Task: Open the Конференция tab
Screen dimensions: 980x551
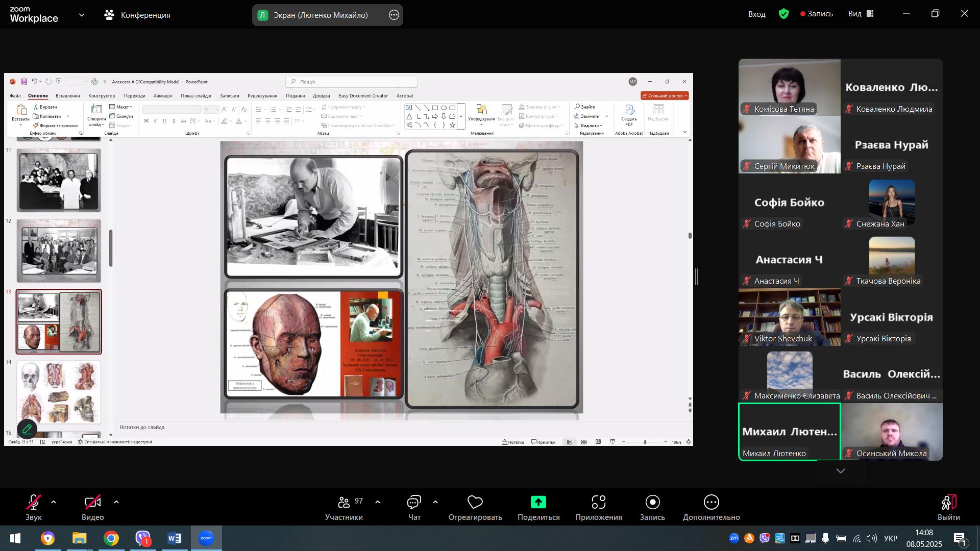Action: 137,15
